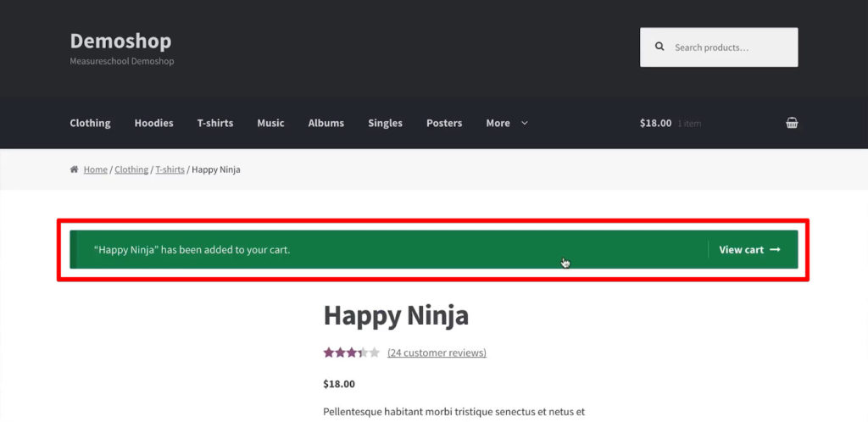Click the home icon in breadcrumb

pyautogui.click(x=75, y=169)
